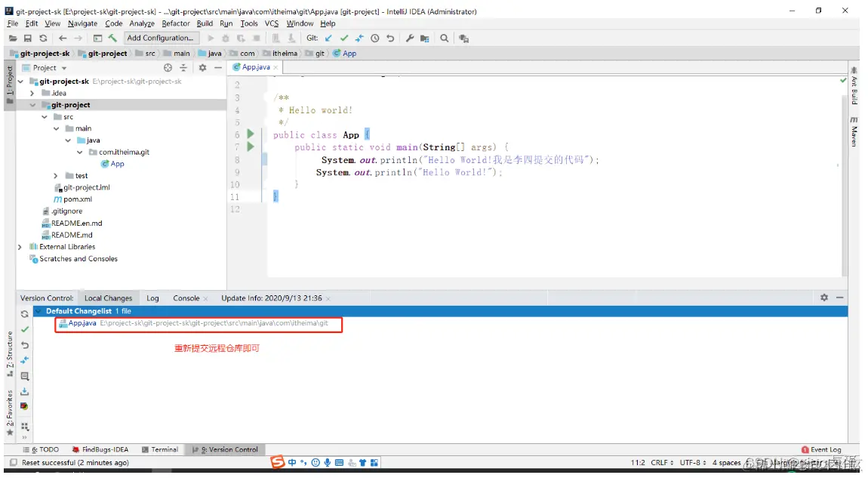The height and width of the screenshot is (478, 868).
Task: Switch to the Console tab
Action: (186, 298)
